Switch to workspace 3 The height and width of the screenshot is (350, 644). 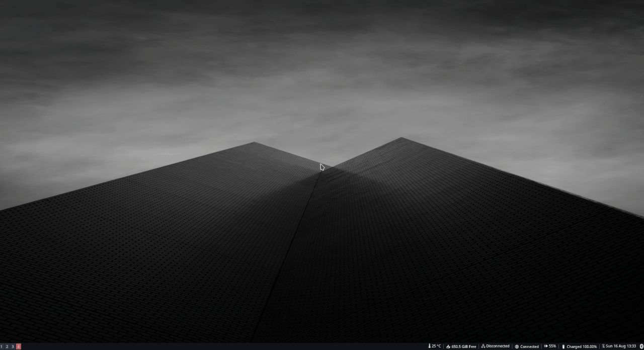pos(13,346)
